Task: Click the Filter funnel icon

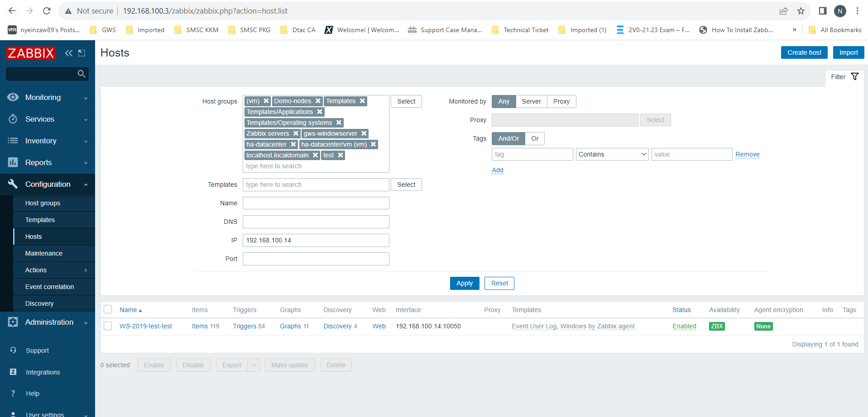Action: pos(854,77)
